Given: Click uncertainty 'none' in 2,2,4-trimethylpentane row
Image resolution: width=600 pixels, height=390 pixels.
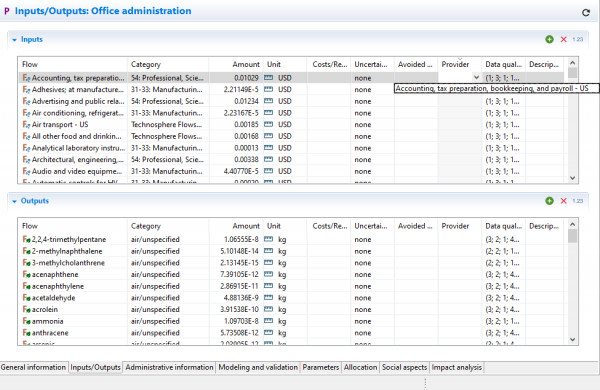Looking at the screenshot, I should pos(363,239).
